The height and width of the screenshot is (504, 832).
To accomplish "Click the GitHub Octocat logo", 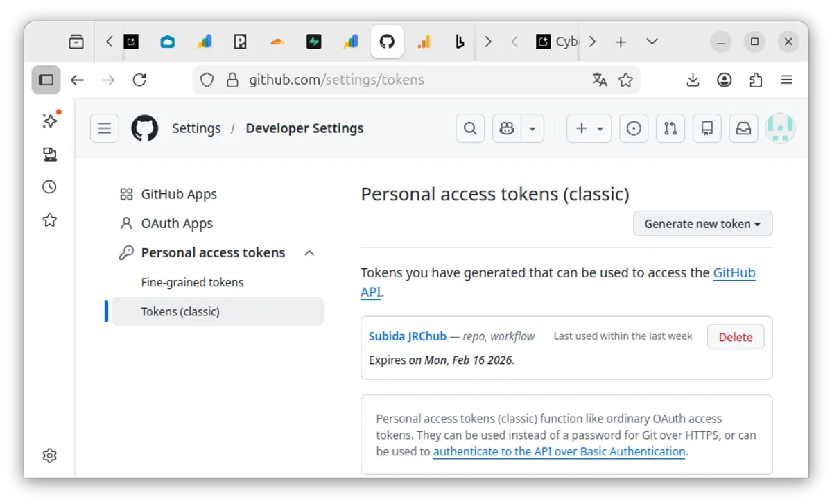I will 145,128.
